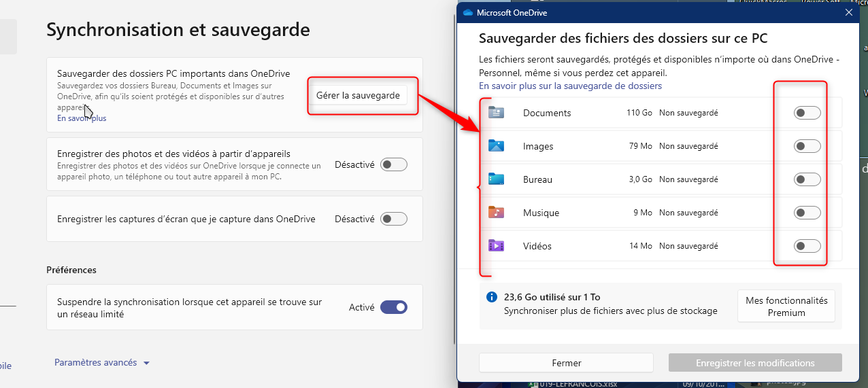Click the Vidéos folder icon
868x388 pixels.
[496, 246]
